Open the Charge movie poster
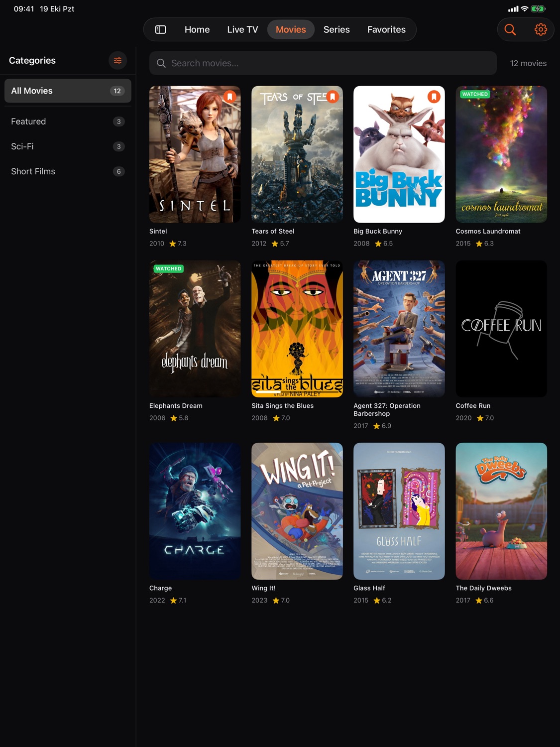Image resolution: width=560 pixels, height=747 pixels. point(195,511)
